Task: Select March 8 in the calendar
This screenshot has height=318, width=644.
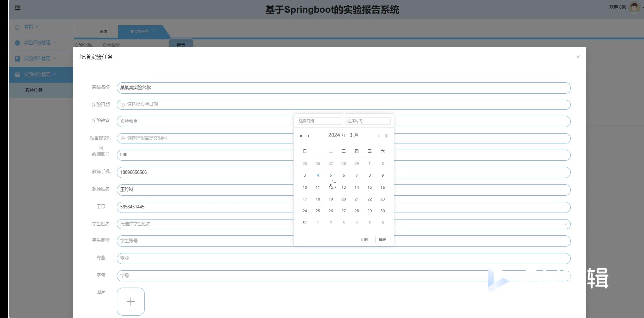Action: 370,175
